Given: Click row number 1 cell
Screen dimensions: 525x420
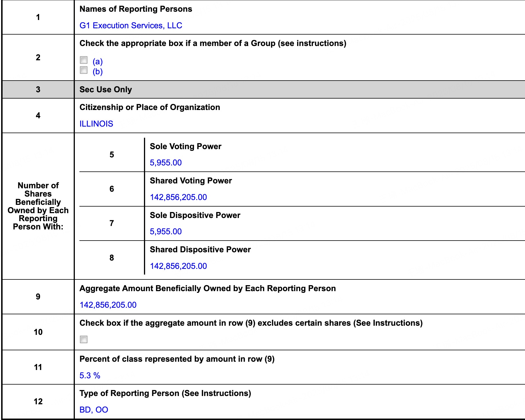Looking at the screenshot, I should pyautogui.click(x=38, y=17).
